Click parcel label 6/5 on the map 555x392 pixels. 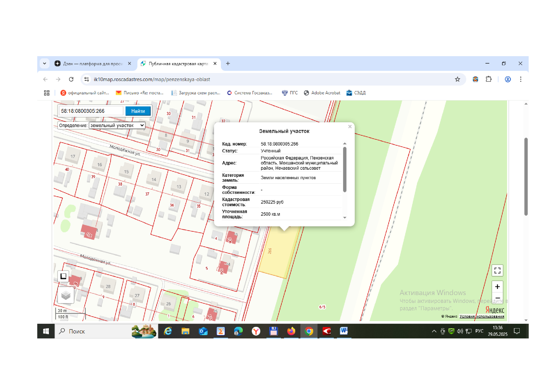tap(322, 307)
